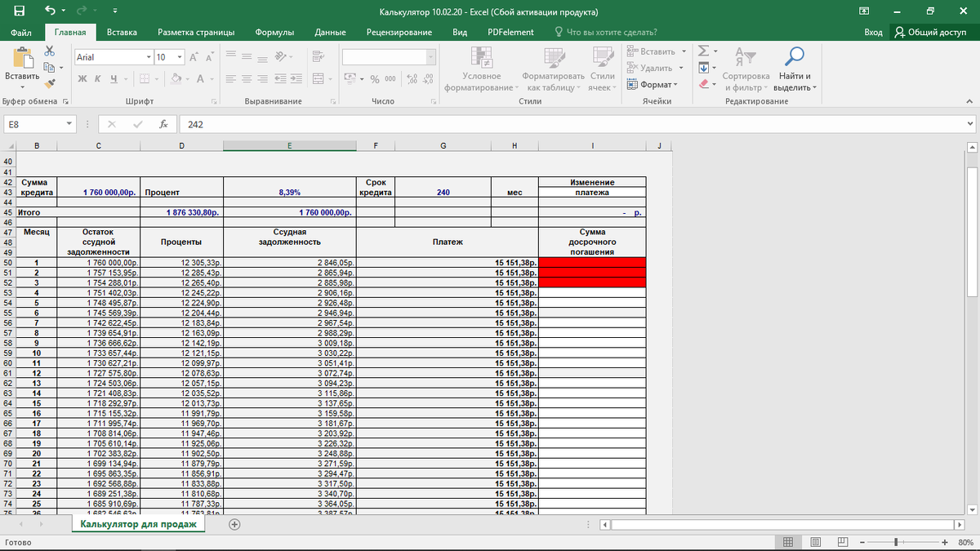Click Удалить cells button
The width and height of the screenshot is (980, 551).
pyautogui.click(x=652, y=68)
